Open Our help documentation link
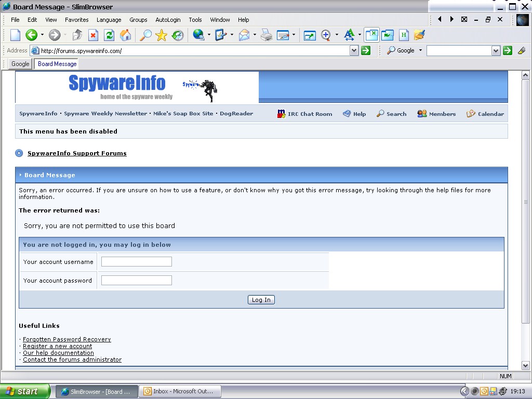Screen dimensions: 532x399 [x=58, y=353]
